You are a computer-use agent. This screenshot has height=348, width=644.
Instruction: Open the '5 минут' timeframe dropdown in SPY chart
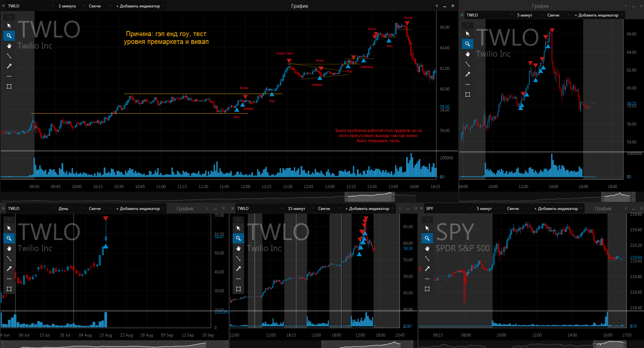tap(489, 209)
